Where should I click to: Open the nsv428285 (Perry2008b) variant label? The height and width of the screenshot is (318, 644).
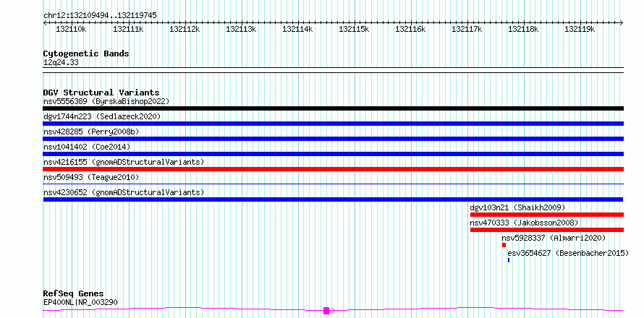91,132
